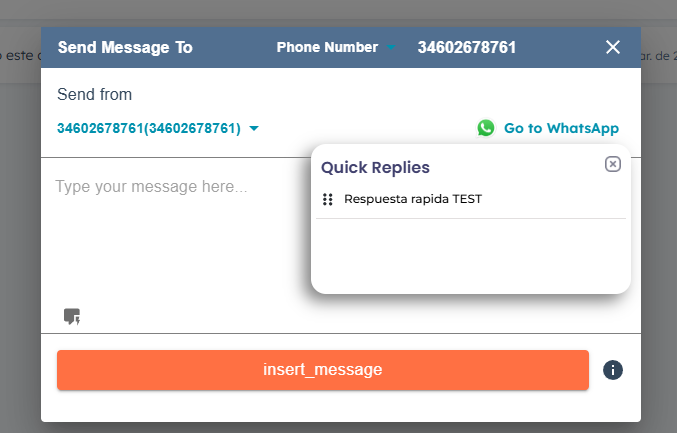Image resolution: width=677 pixels, height=433 pixels.
Task: Click the info icon next to insert_message
Action: [x=613, y=370]
